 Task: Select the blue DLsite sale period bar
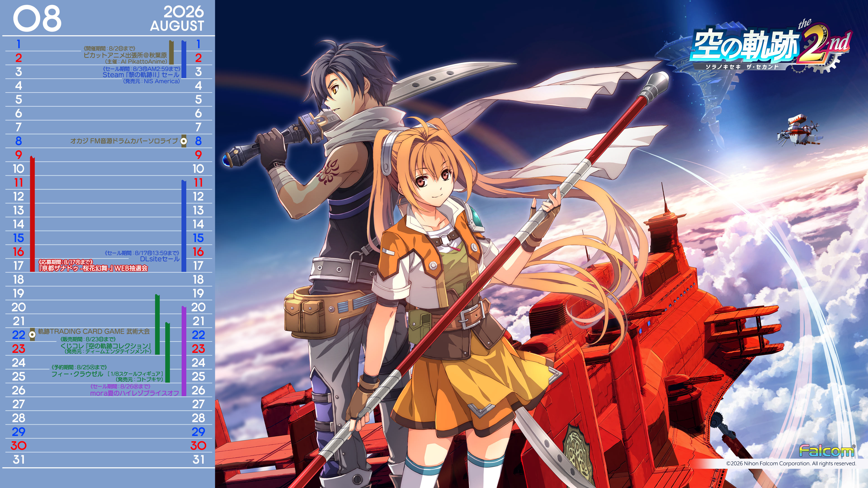tap(184, 226)
